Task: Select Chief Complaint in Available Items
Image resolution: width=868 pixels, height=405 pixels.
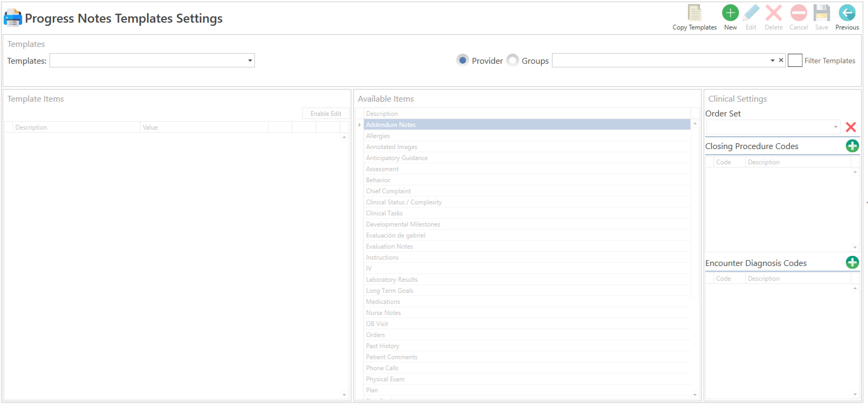Action: click(388, 191)
